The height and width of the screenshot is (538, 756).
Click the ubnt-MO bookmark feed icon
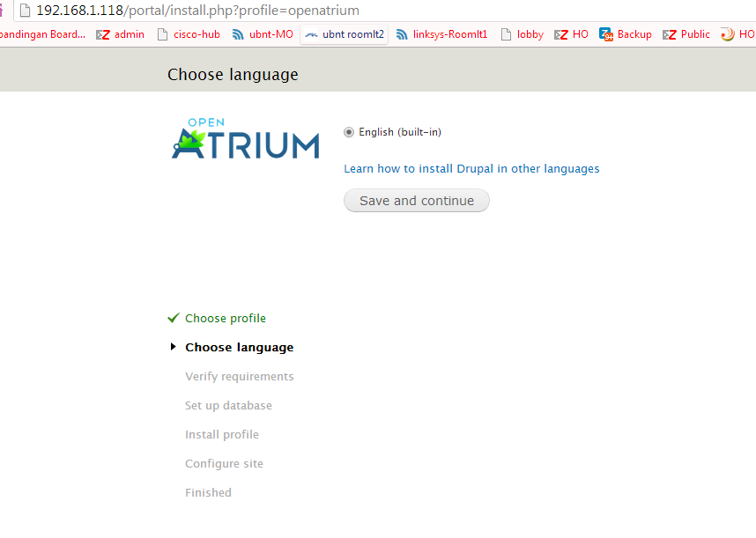(x=238, y=34)
